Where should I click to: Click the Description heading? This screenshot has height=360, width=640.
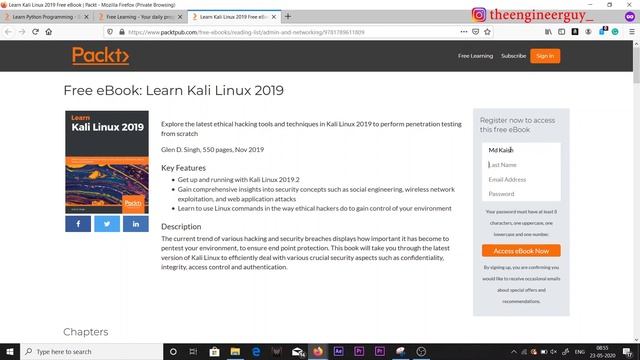[181, 227]
